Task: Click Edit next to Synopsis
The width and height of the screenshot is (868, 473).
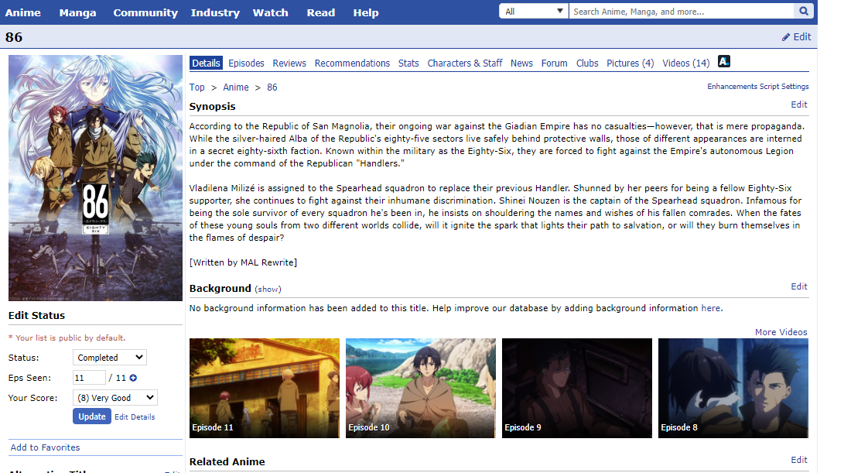Action: tap(799, 105)
